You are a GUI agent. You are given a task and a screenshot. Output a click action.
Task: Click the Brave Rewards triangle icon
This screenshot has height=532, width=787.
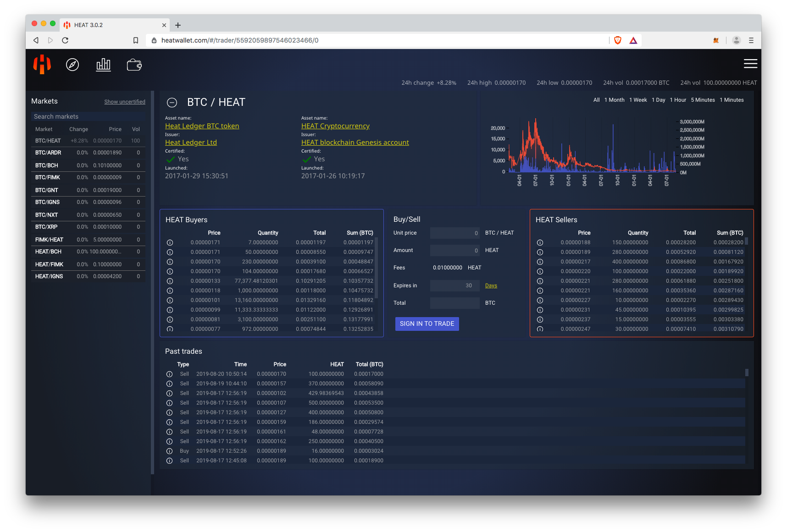633,40
